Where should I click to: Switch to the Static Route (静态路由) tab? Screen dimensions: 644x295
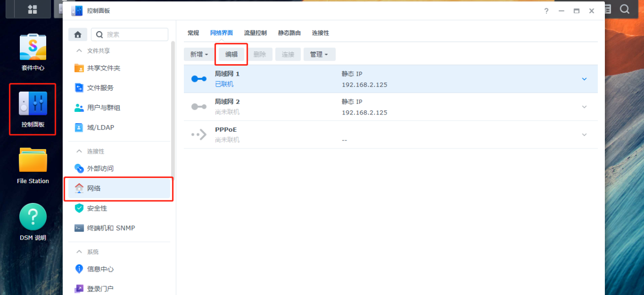289,33
